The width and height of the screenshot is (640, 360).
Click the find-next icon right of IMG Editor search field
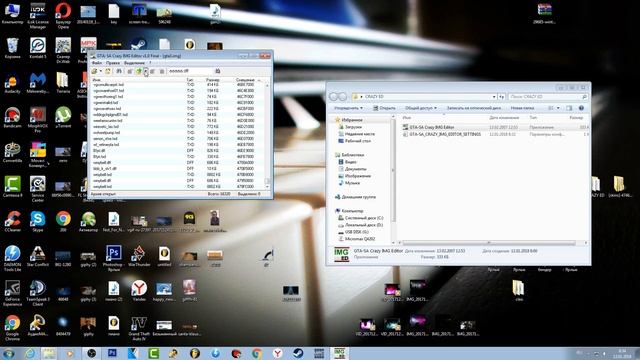pos(218,71)
